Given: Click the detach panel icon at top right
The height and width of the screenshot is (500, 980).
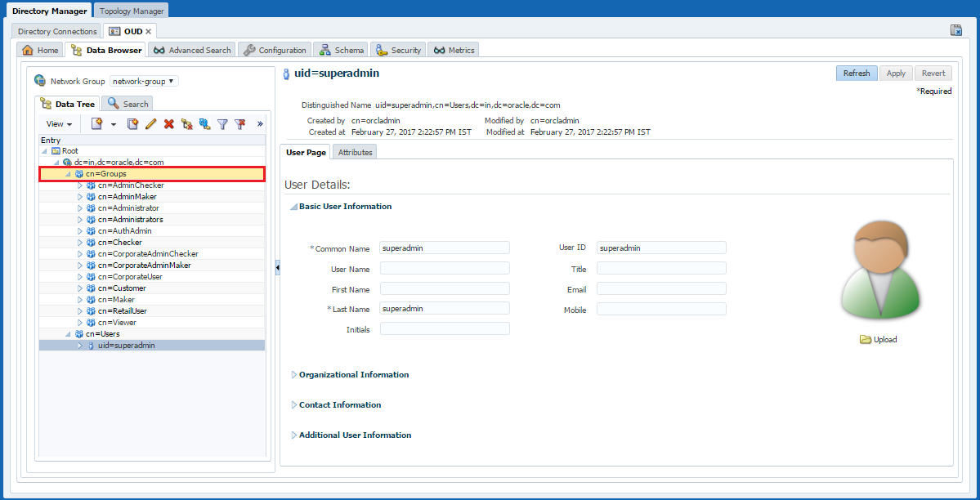Looking at the screenshot, I should (955, 30).
